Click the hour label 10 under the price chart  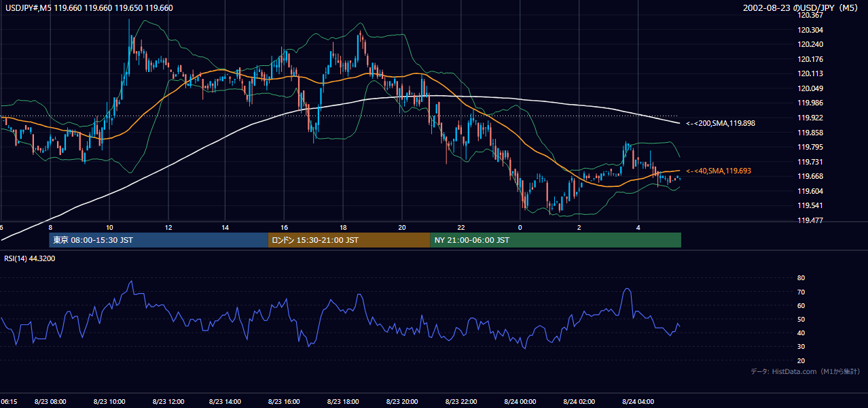[109, 227]
